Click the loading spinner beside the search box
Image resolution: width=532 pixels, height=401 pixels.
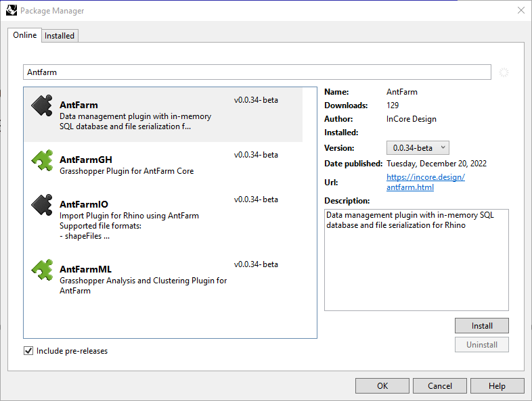(x=504, y=72)
